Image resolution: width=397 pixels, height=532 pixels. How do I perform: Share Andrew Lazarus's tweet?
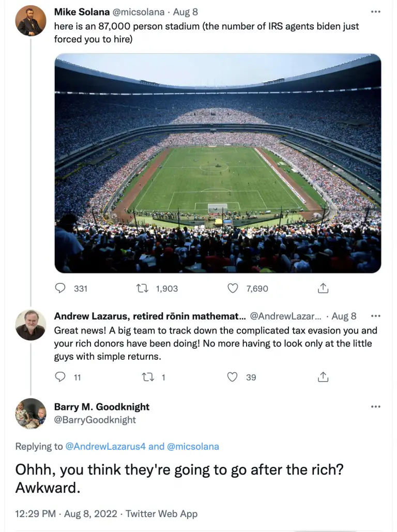(x=323, y=377)
